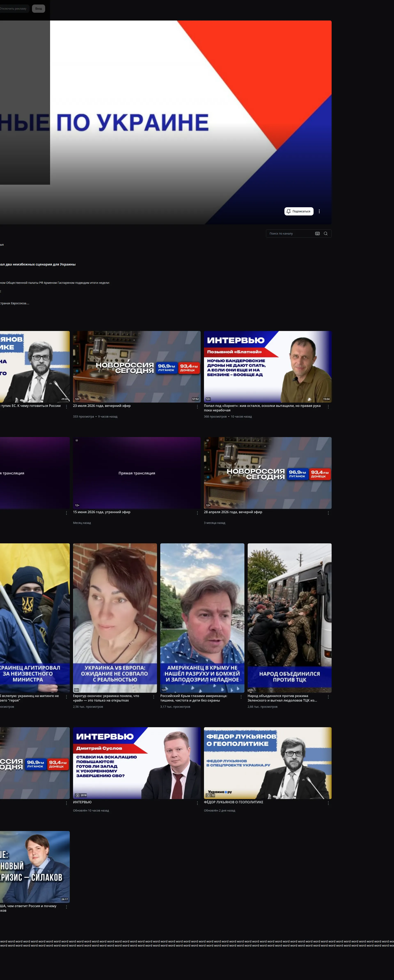394x980 pixels.
Task: Open the ИНТЕРВЬЮ playlist title
Action: [82, 802]
